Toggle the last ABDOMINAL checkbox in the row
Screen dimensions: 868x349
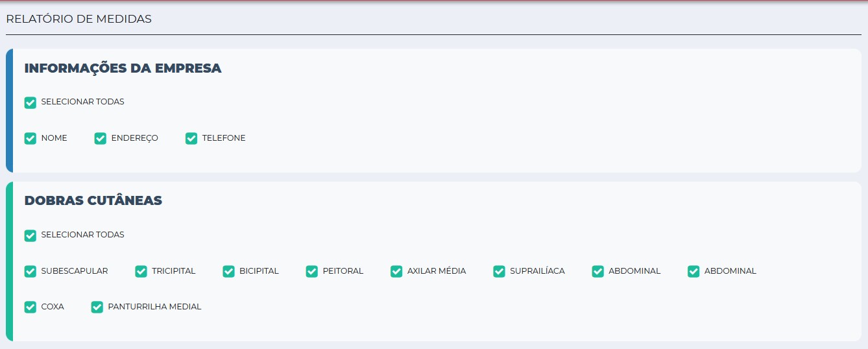pyautogui.click(x=693, y=271)
